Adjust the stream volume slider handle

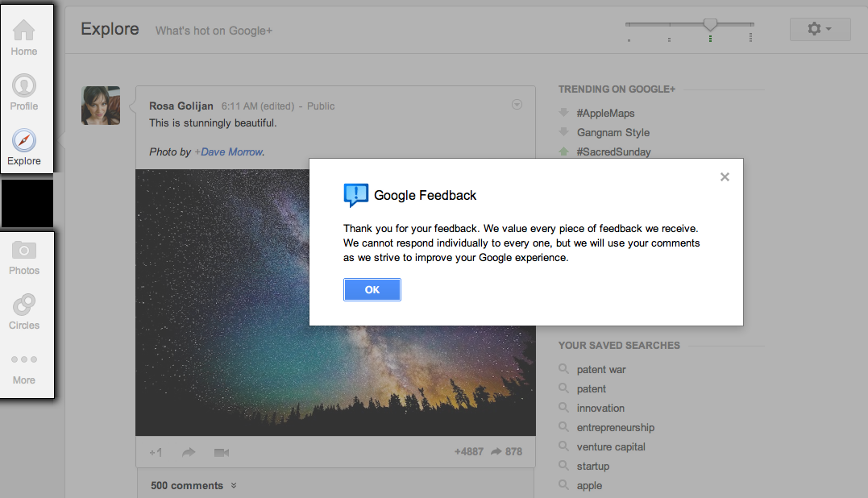[x=710, y=24]
